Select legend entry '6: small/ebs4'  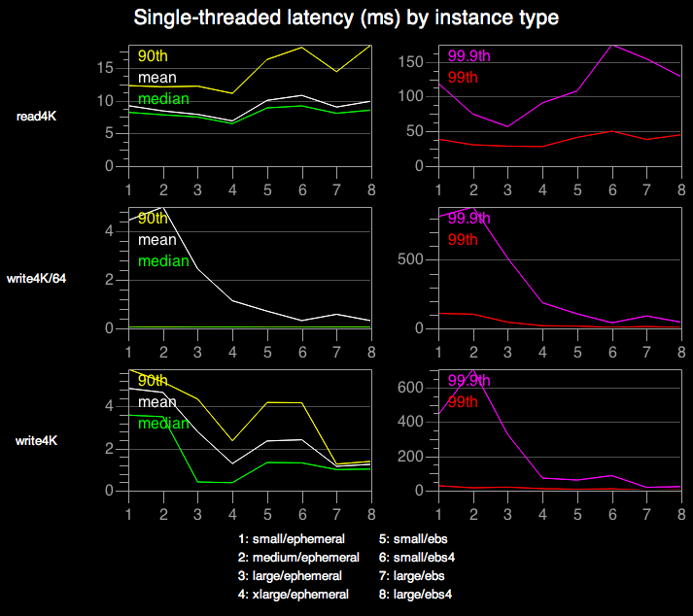(x=417, y=558)
